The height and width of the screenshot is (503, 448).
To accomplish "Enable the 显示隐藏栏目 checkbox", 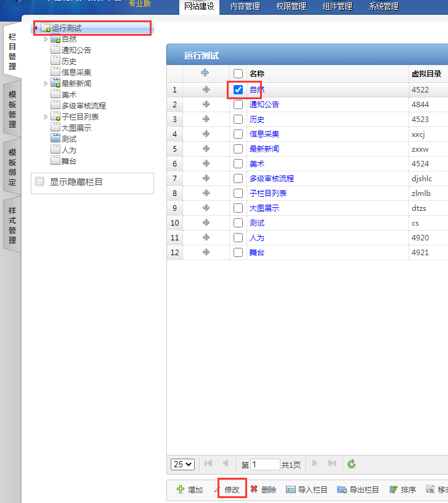I will [40, 182].
